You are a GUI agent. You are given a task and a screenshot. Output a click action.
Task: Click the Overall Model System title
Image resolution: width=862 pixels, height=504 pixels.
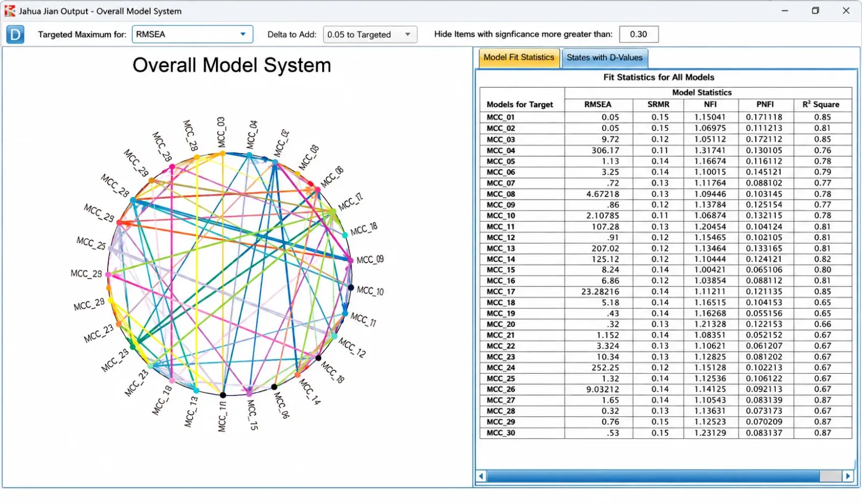pos(232,65)
